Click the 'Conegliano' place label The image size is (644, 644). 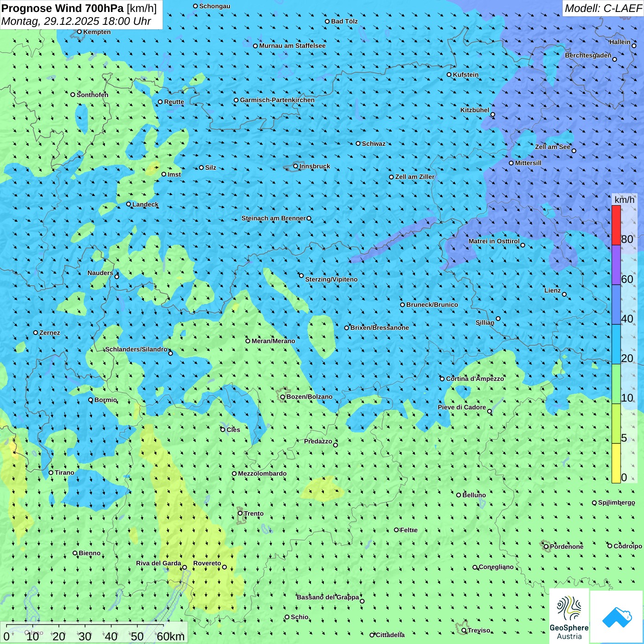496,567
